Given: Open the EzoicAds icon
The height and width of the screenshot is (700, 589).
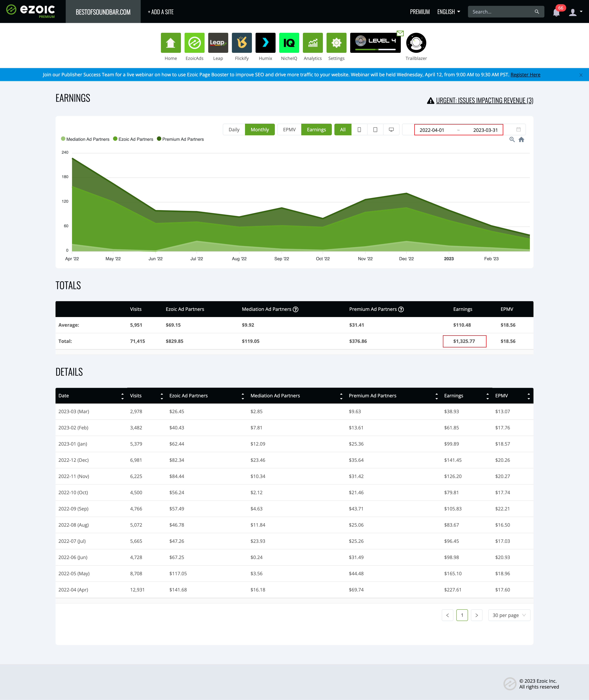Looking at the screenshot, I should pyautogui.click(x=194, y=43).
